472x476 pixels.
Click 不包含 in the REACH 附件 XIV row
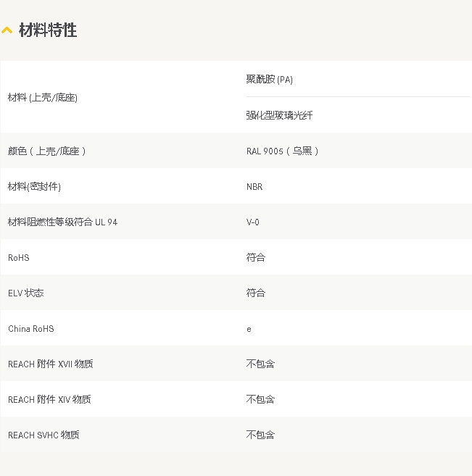(x=260, y=400)
